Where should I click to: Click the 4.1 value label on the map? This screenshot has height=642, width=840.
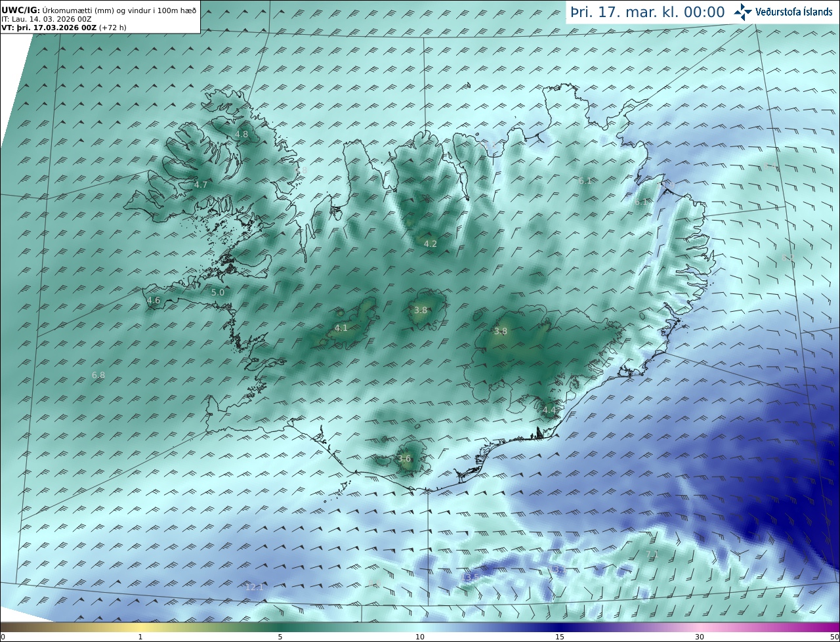click(x=341, y=328)
